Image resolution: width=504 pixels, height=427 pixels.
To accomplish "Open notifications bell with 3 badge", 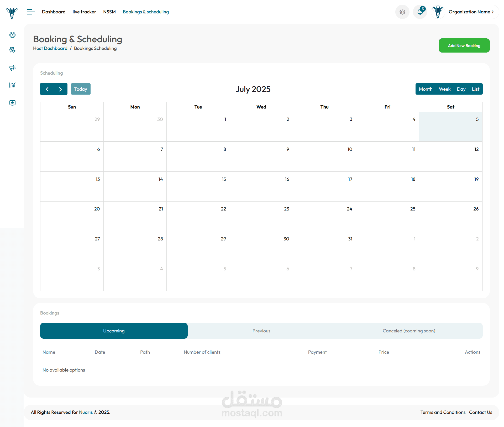I will coord(420,12).
